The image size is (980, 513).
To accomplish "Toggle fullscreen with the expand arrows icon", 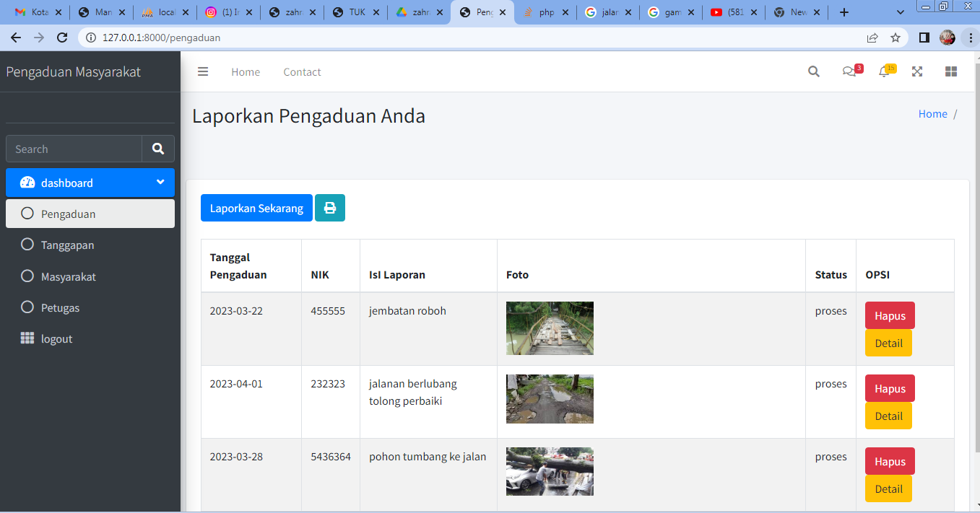I will [917, 71].
